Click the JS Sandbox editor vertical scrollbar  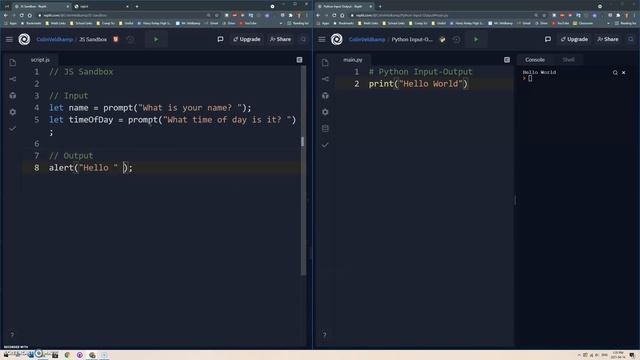[x=303, y=170]
